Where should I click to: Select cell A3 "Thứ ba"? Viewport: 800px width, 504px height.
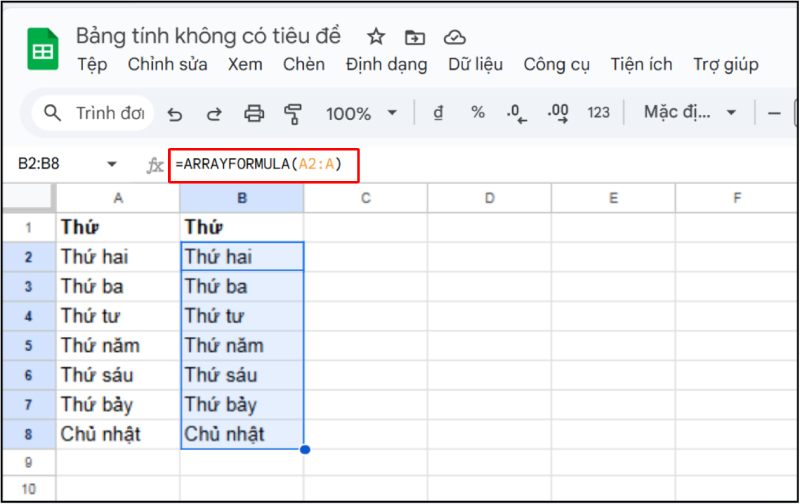[x=118, y=287]
